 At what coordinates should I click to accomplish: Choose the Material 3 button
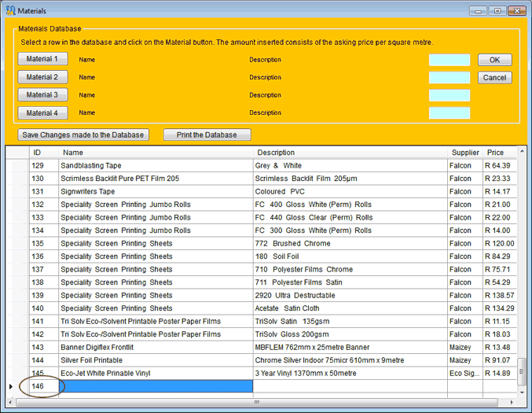(42, 95)
